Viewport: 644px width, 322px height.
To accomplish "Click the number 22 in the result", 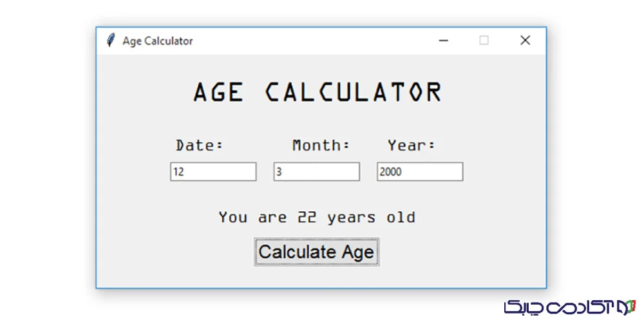I will coord(307,218).
